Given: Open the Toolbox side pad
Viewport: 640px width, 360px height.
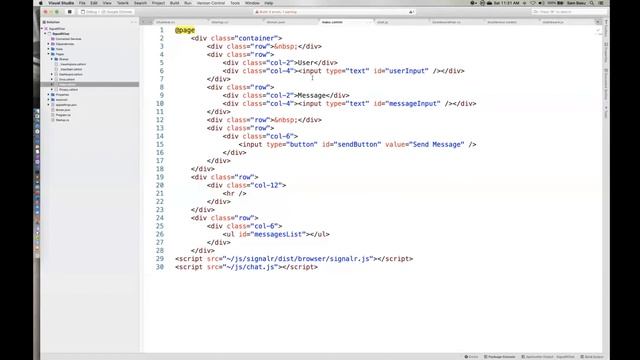Looking at the screenshot, I should (606, 29).
